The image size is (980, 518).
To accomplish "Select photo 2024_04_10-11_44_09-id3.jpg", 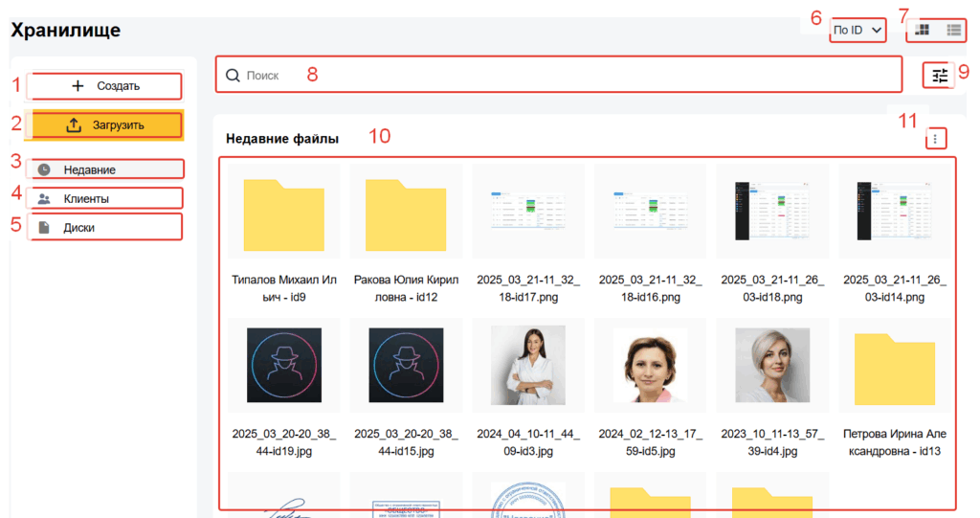I will pos(528,366).
